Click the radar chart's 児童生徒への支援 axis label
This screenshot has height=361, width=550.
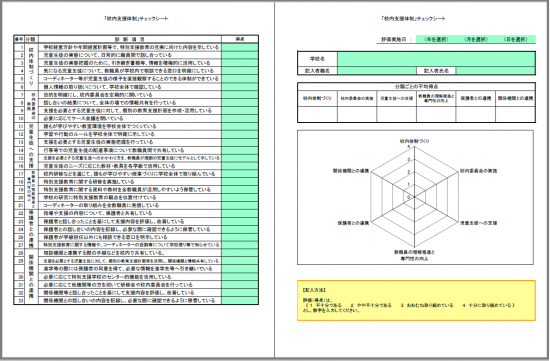pos(478,223)
